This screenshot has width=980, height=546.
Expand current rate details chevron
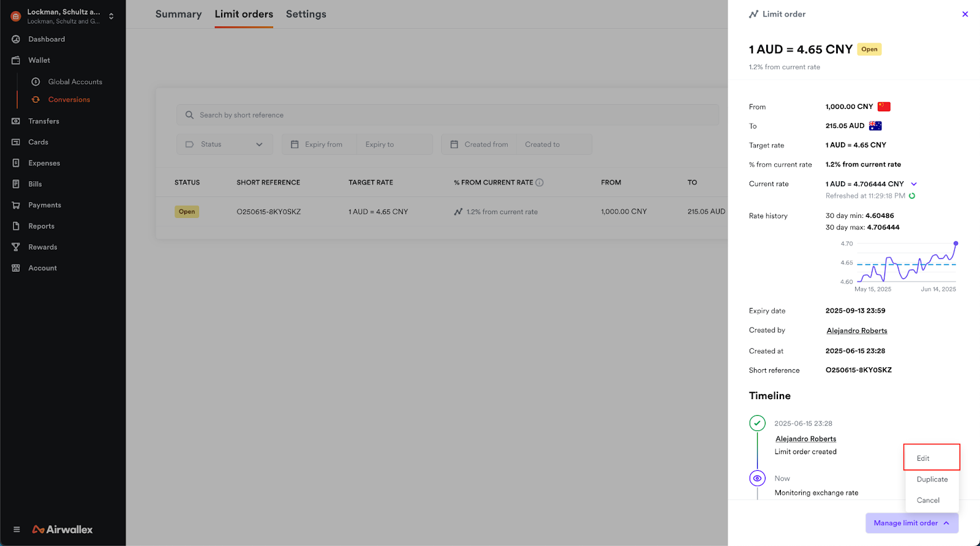coord(914,184)
